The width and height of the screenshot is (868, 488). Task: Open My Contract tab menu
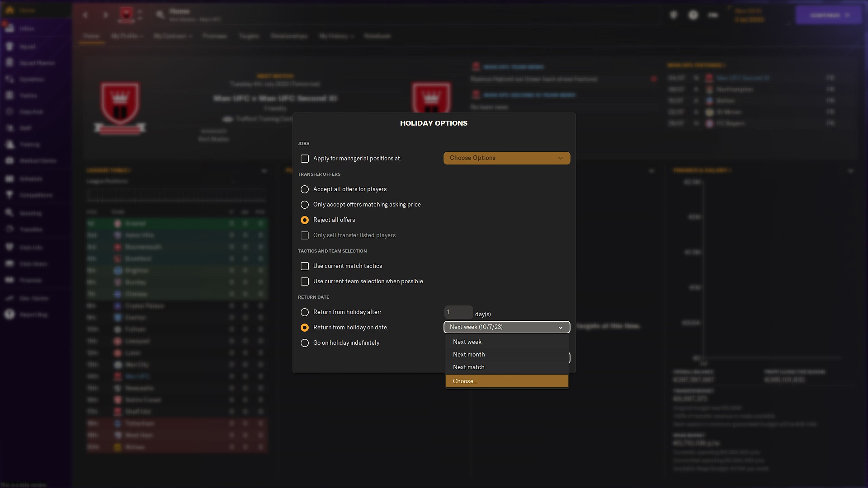point(172,36)
